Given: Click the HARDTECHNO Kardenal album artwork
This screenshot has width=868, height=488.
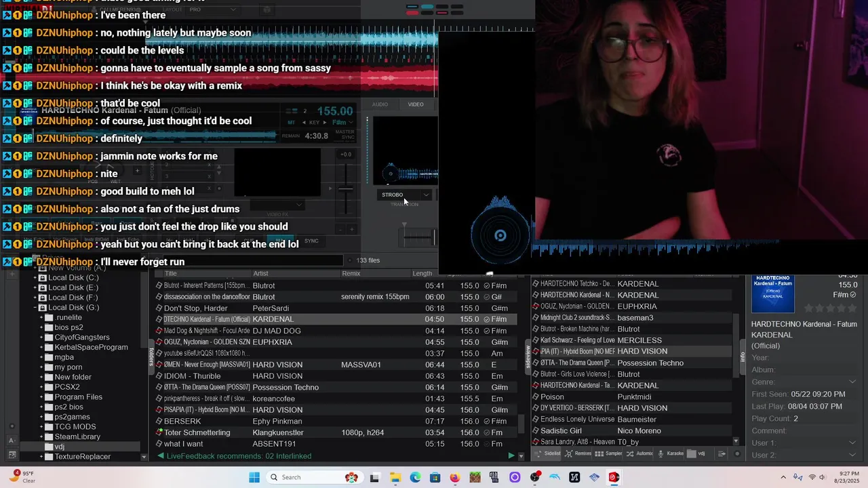Looking at the screenshot, I should point(772,293).
